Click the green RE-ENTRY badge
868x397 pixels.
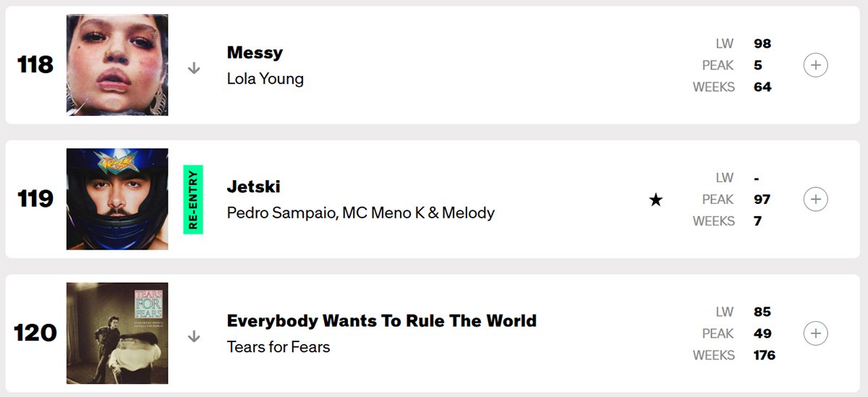pos(193,200)
